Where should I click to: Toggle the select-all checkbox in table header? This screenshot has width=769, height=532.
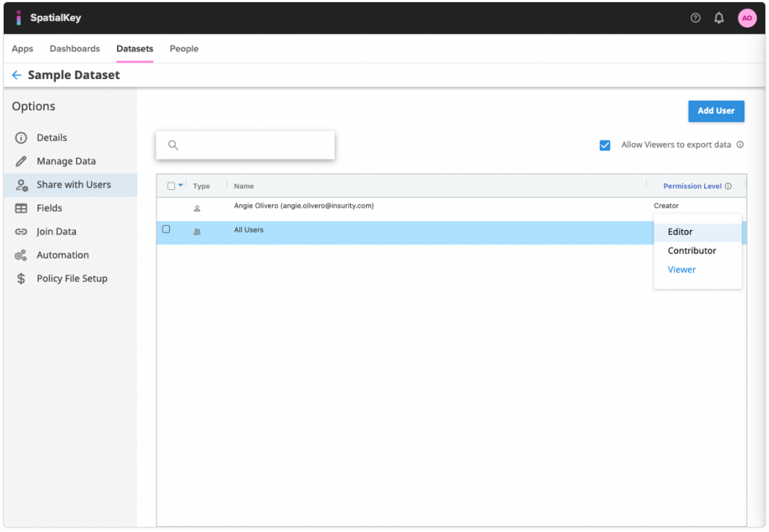pyautogui.click(x=171, y=186)
